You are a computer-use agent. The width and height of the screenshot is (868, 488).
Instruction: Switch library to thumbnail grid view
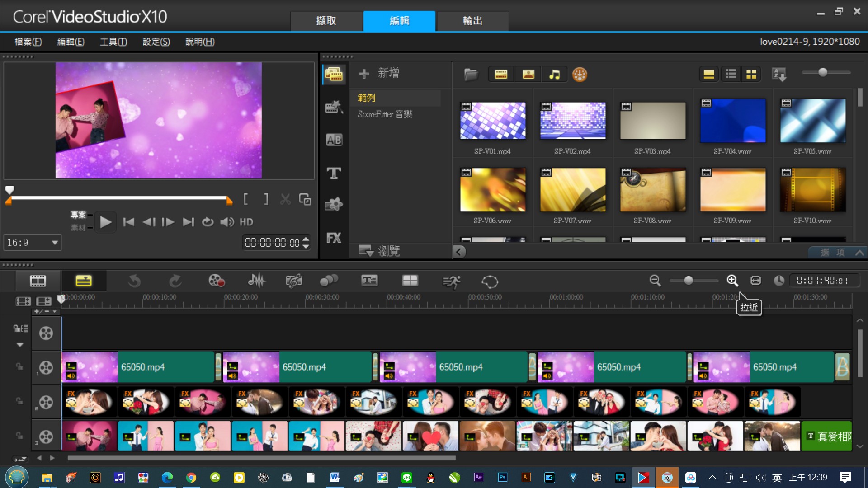[x=751, y=74]
